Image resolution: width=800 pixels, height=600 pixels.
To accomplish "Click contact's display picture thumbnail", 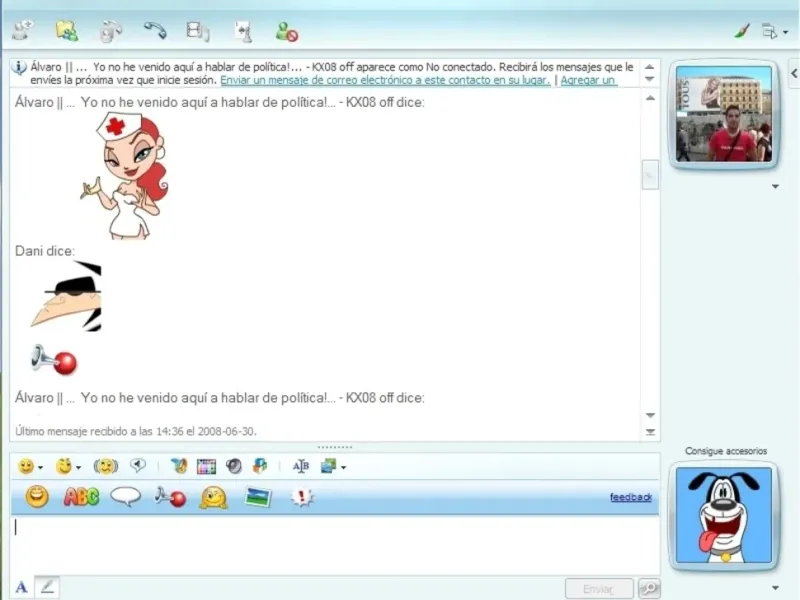I will coord(723,114).
